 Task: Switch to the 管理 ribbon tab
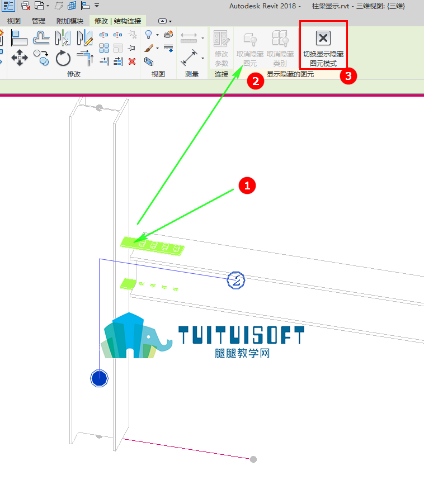[x=39, y=21]
